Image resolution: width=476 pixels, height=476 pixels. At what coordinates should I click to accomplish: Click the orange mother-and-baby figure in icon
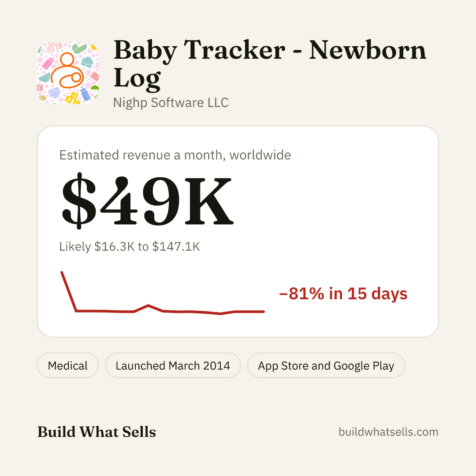67,71
